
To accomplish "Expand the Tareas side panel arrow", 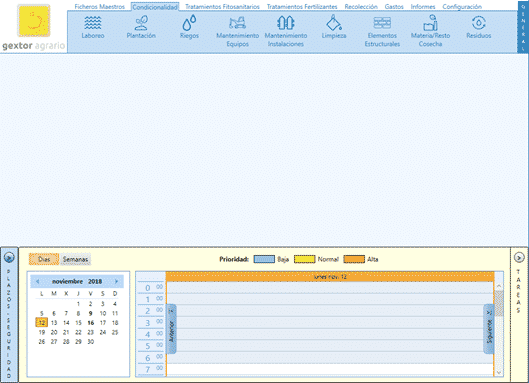I will click(x=519, y=258).
